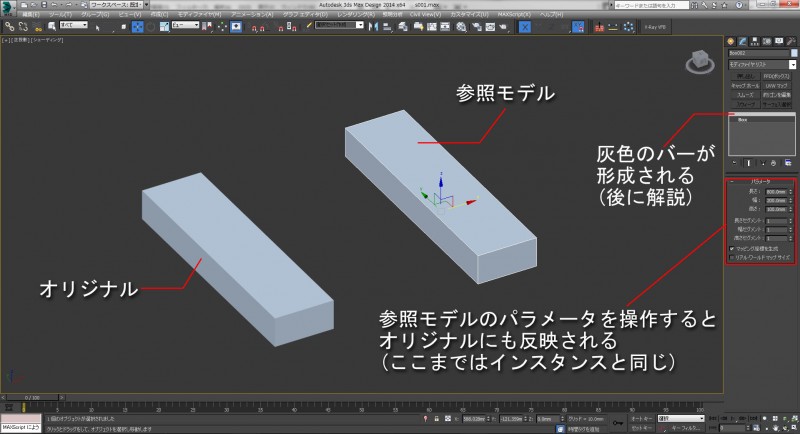Click the 3ds Max application logo button

(x=9, y=7)
